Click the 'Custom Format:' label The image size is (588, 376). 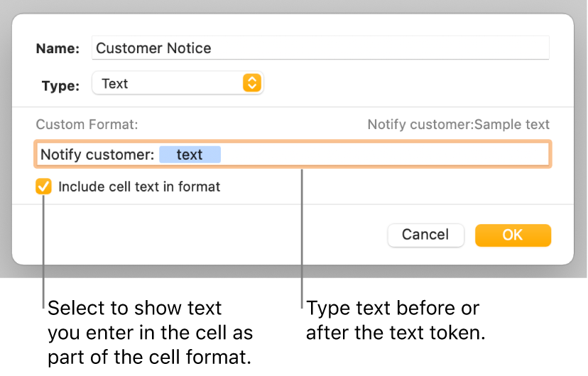pyautogui.click(x=87, y=125)
